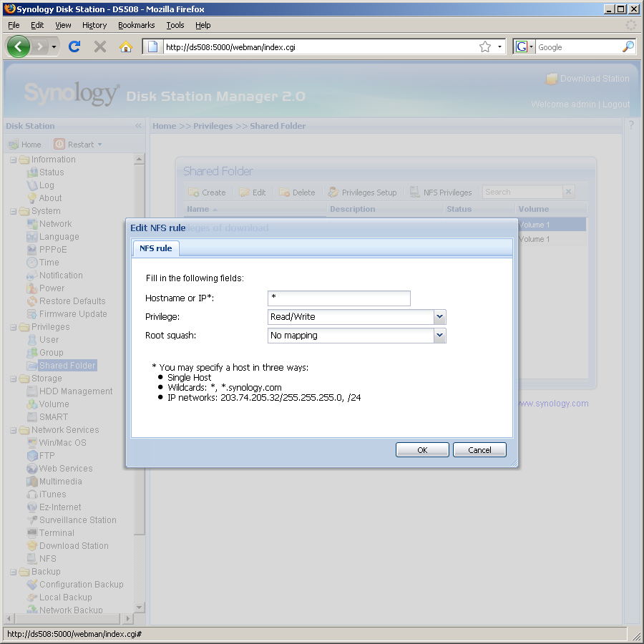Open iTunes service in sidebar

pos(47,494)
